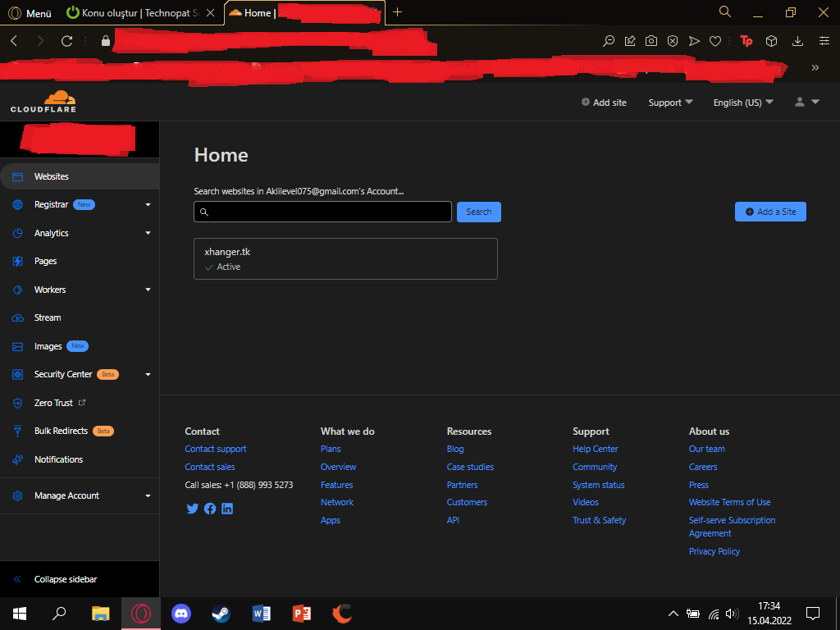840x630 pixels.
Task: Go back to the previous page
Action: [15, 41]
